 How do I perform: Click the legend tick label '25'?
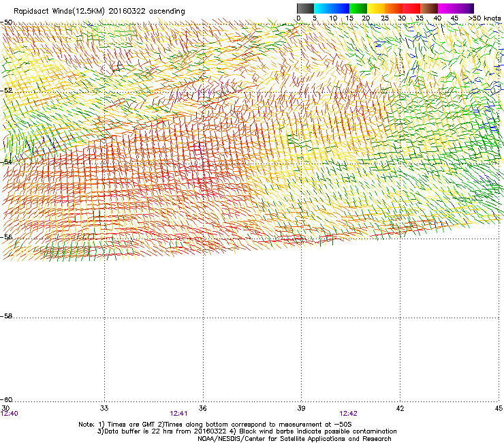tap(385, 18)
